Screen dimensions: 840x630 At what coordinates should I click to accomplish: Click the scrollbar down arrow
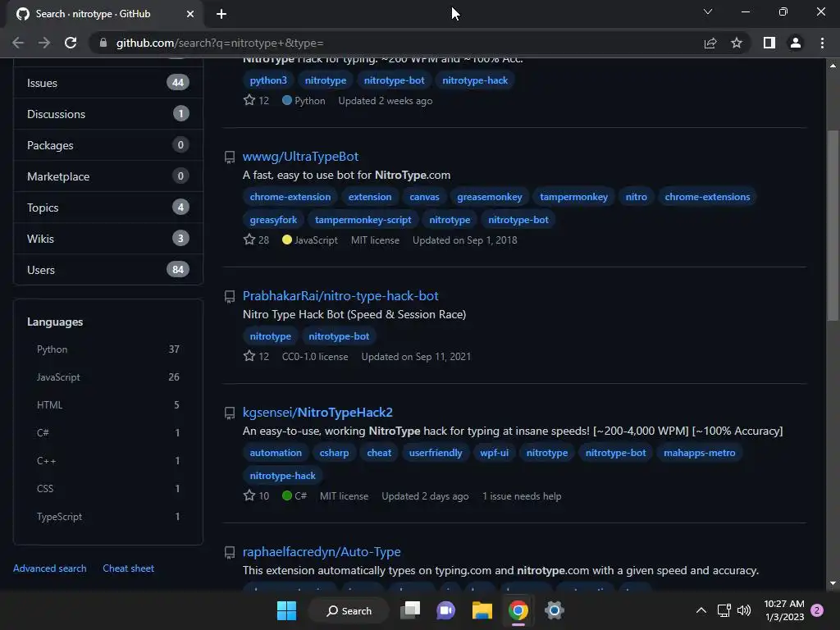(833, 583)
